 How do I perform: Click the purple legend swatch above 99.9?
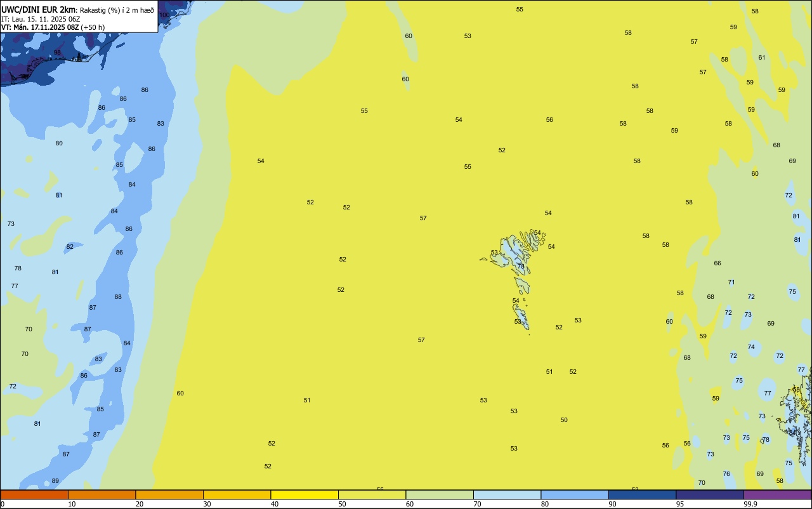pos(777,494)
